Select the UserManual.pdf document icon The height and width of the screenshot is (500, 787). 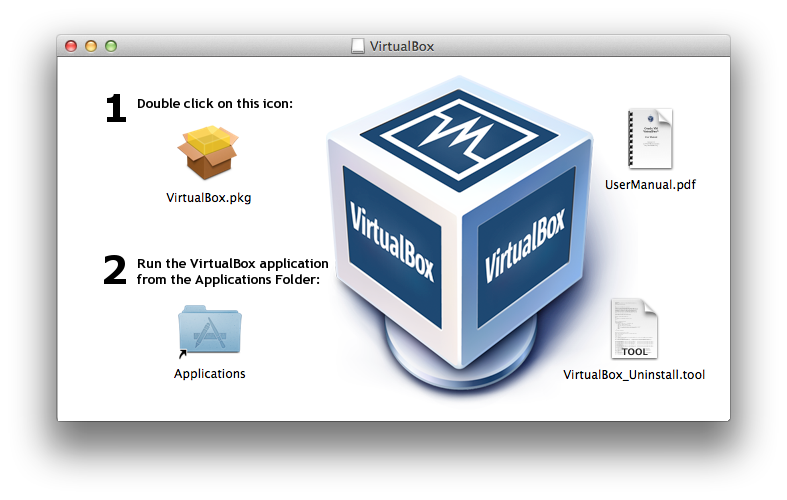pos(650,139)
